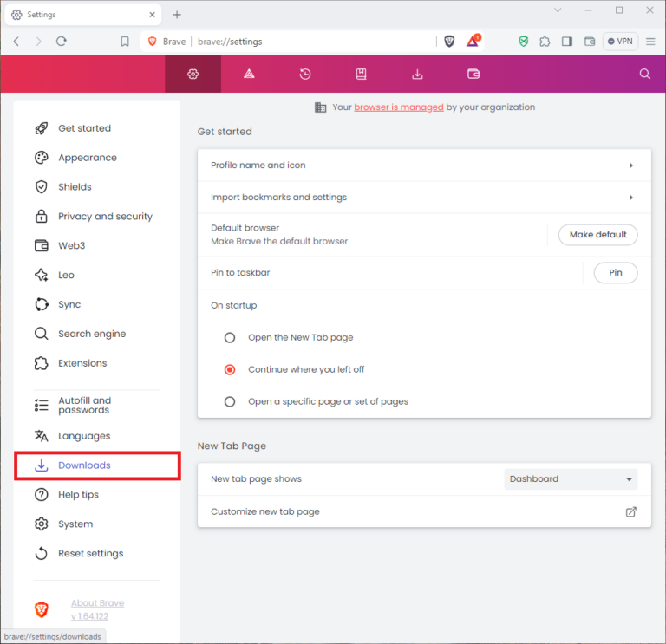Select Open the New Tab page radio
This screenshot has height=644, width=666.
point(230,337)
